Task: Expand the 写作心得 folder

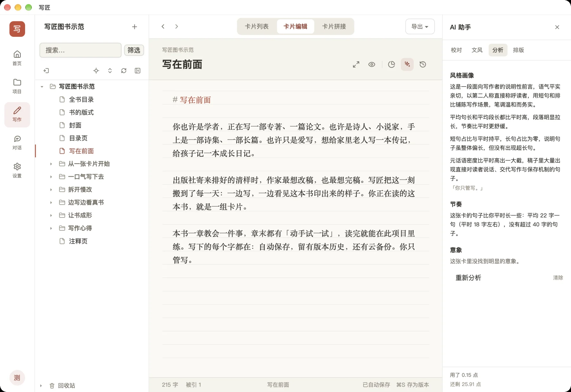Action: click(x=51, y=228)
